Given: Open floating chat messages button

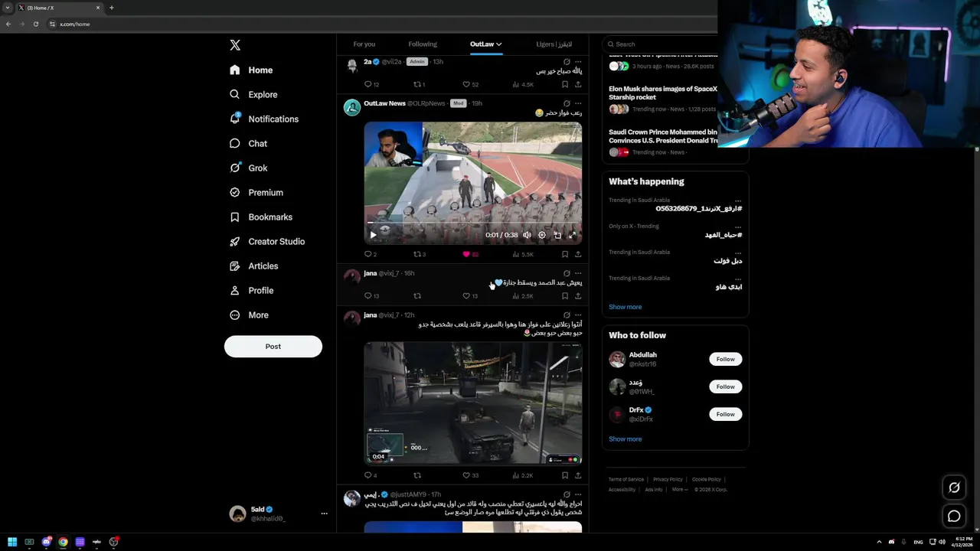Looking at the screenshot, I should [x=954, y=517].
